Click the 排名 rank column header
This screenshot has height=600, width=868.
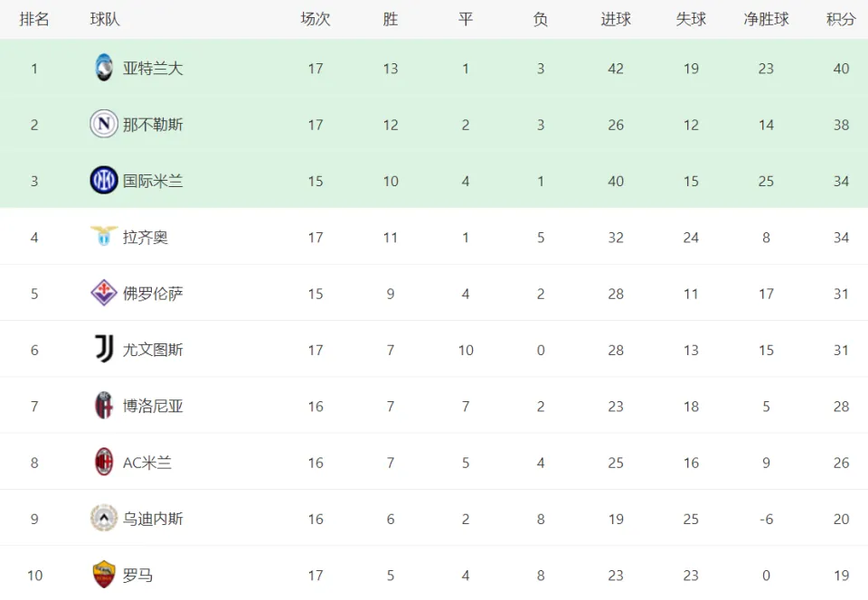click(34, 19)
